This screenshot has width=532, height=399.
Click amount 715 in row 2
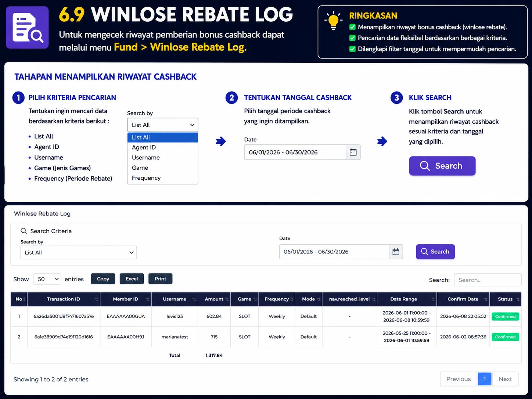click(214, 337)
